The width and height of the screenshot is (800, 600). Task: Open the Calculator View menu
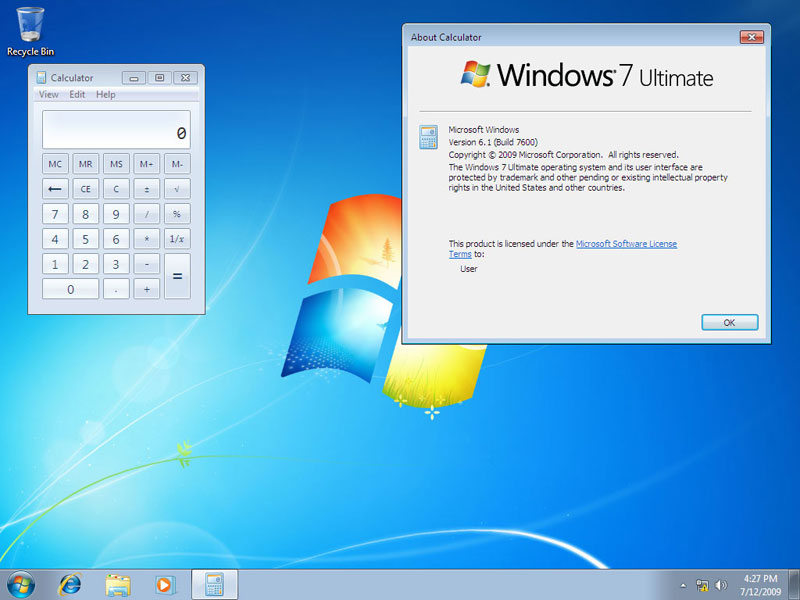point(48,95)
